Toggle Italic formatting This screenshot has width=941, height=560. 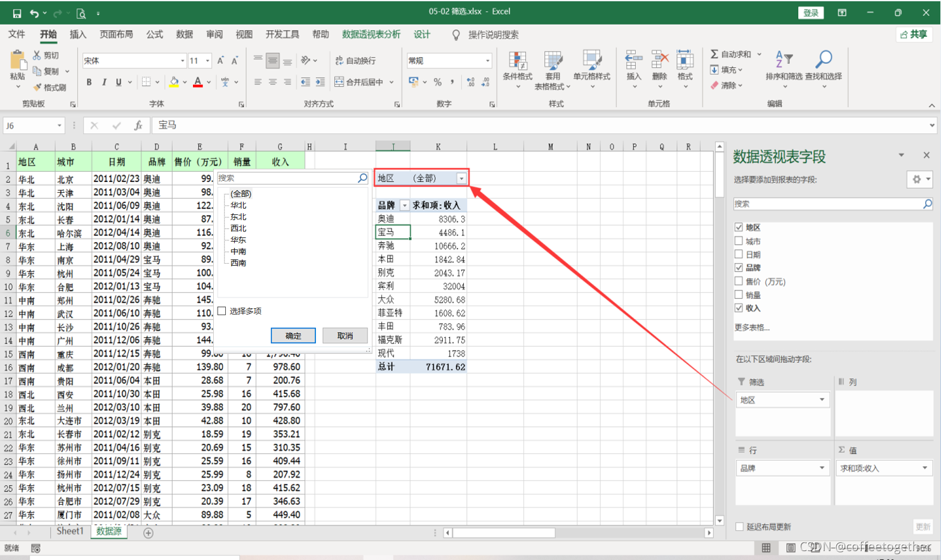point(104,82)
